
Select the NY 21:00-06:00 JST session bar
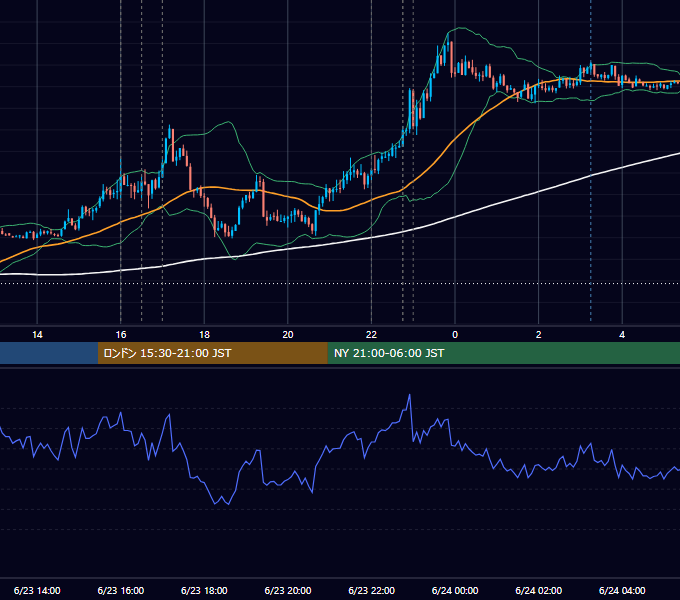[x=503, y=353]
